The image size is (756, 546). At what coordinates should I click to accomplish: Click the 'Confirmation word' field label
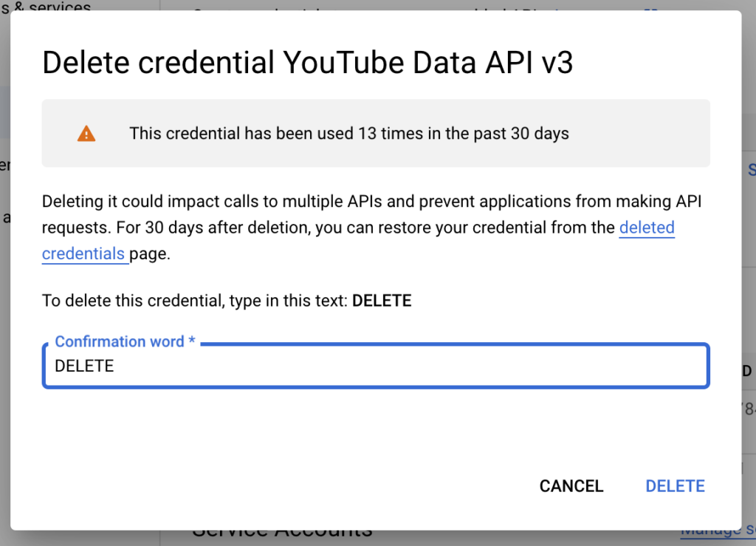(125, 341)
